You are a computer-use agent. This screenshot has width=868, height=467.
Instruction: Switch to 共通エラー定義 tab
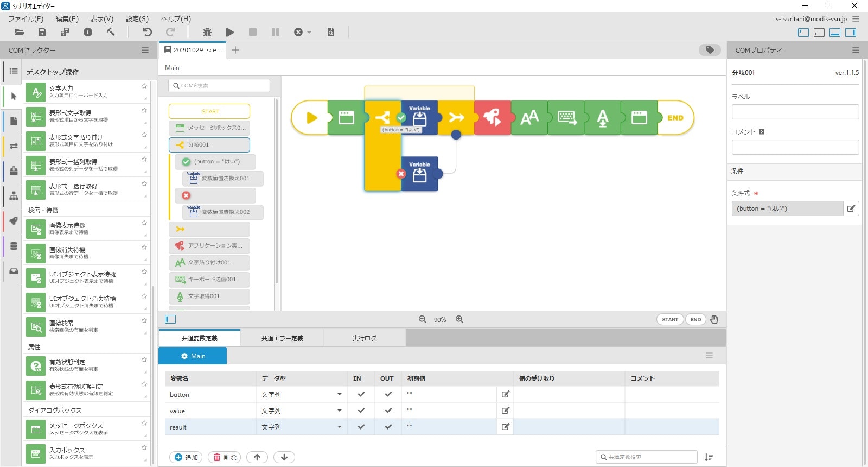click(x=282, y=338)
